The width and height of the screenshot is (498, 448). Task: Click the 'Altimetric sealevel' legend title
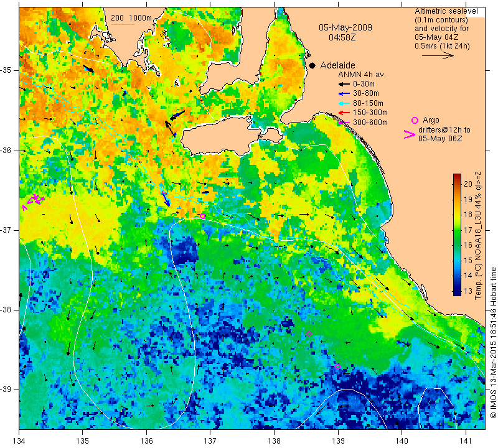[x=446, y=11]
